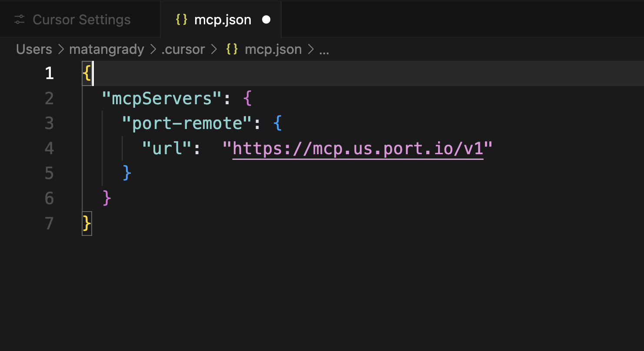Click the Users breadcrumb item
The width and height of the screenshot is (644, 351).
tap(33, 49)
